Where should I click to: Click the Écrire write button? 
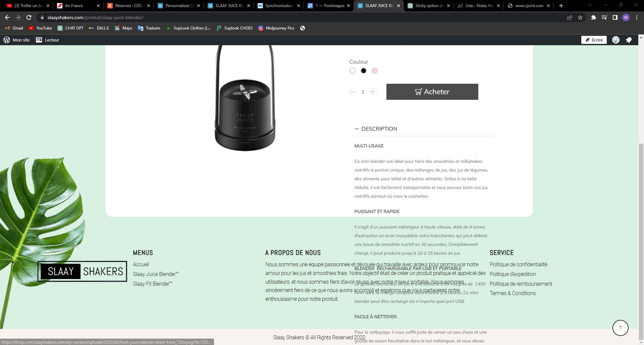point(594,40)
